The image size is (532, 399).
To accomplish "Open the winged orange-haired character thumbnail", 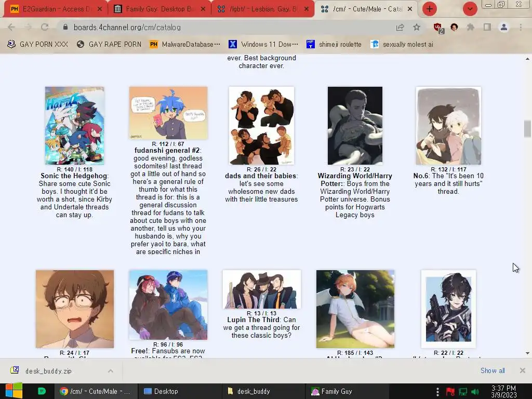I will pos(355,309).
